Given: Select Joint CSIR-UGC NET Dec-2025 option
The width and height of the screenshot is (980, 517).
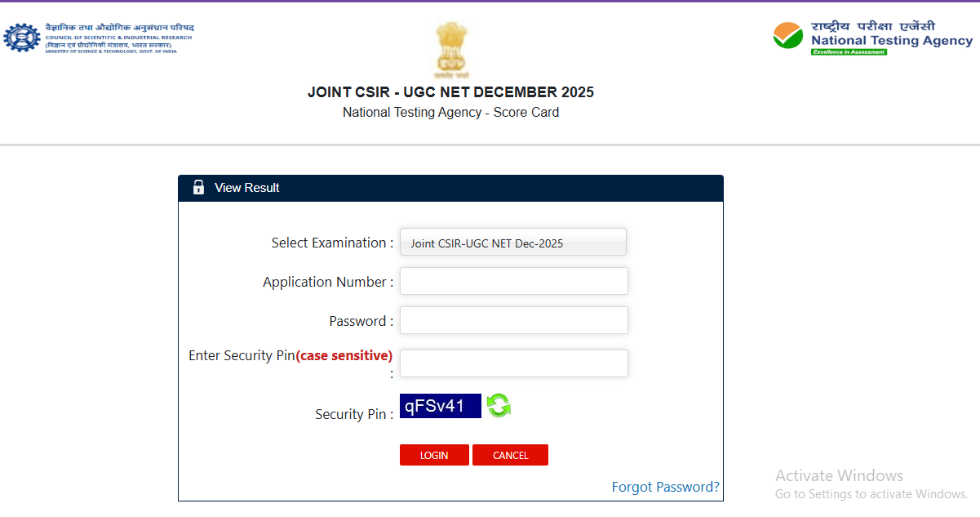Looking at the screenshot, I should (x=512, y=242).
